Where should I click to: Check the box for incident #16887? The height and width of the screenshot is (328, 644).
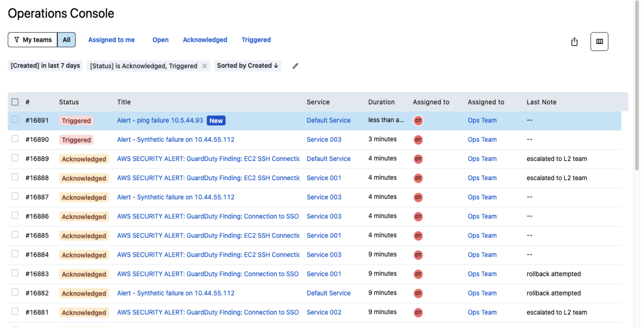15,196
